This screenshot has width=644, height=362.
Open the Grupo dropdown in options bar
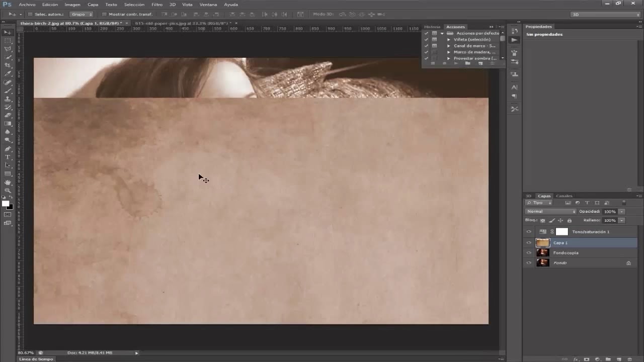(x=82, y=14)
